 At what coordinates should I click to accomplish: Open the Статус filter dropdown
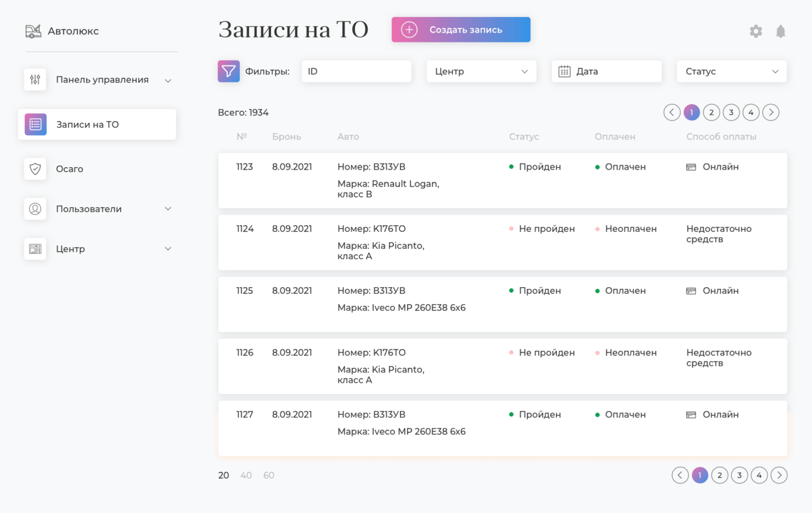(x=732, y=71)
